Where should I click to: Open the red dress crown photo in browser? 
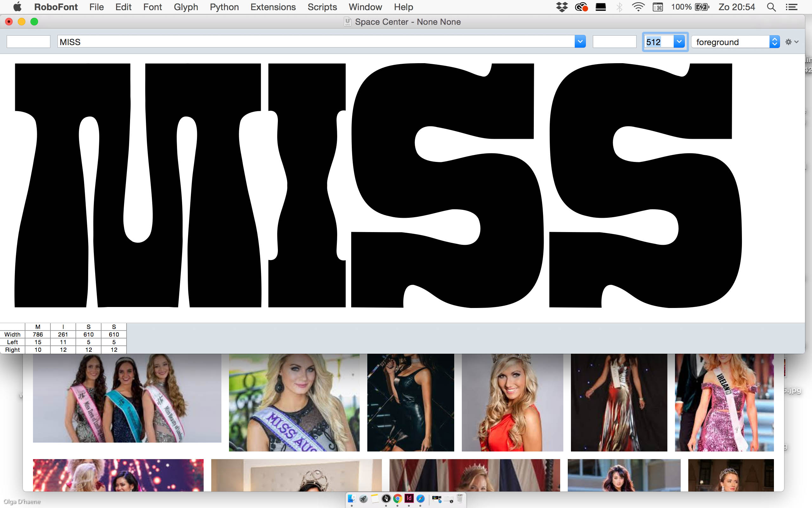click(x=512, y=403)
